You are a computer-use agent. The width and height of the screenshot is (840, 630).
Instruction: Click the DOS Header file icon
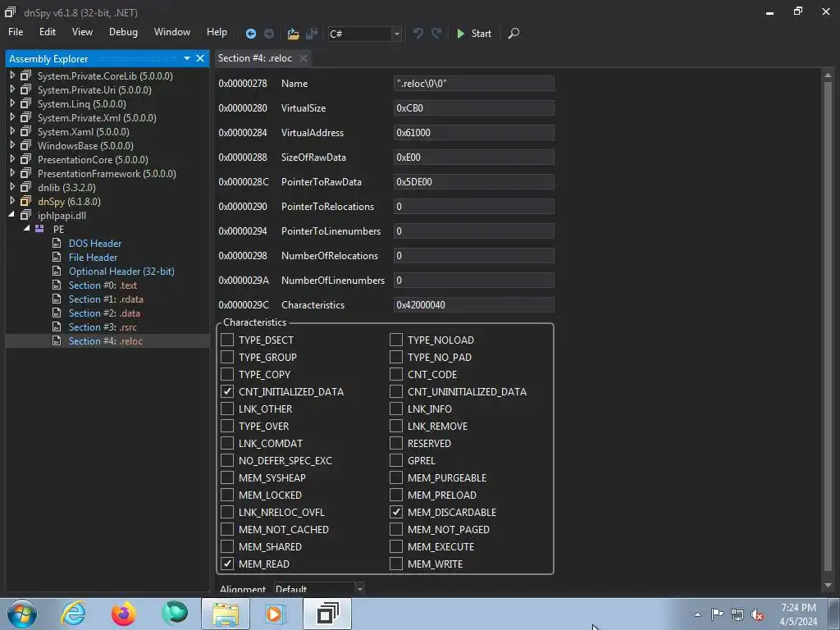point(57,243)
